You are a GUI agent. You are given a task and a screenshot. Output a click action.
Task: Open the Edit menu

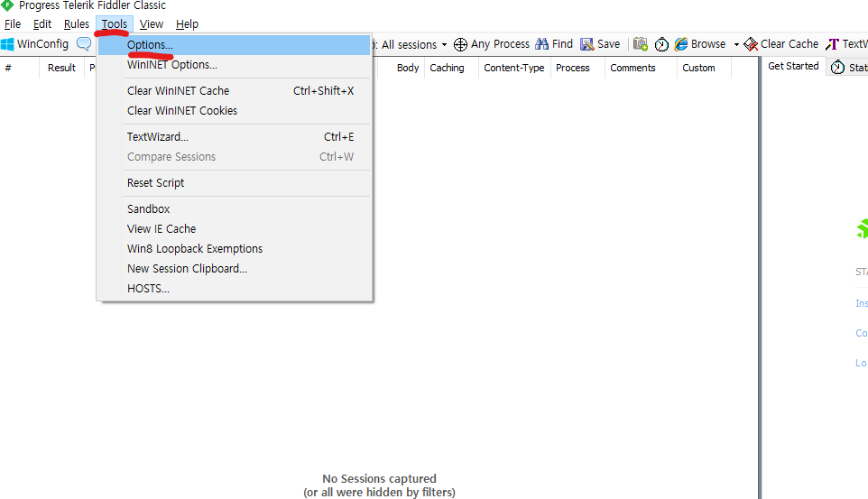click(x=42, y=24)
